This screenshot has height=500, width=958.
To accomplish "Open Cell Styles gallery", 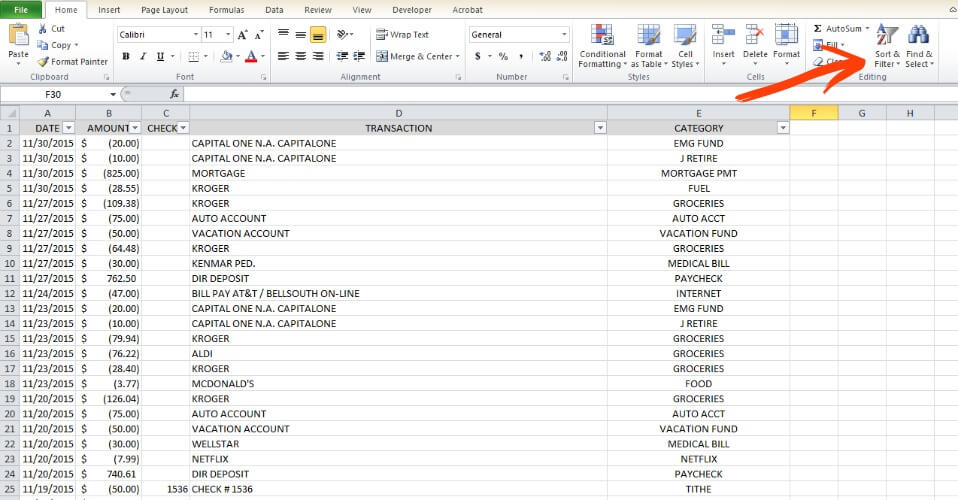I will coord(685,46).
